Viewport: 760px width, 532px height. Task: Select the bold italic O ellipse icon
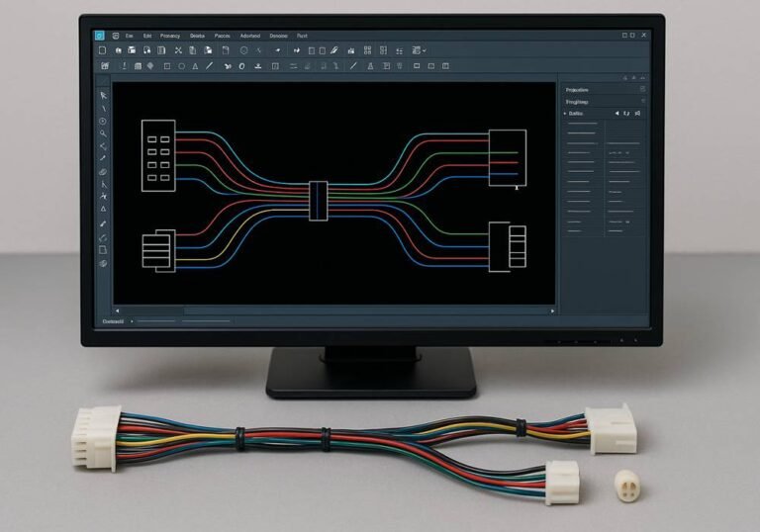(x=241, y=66)
